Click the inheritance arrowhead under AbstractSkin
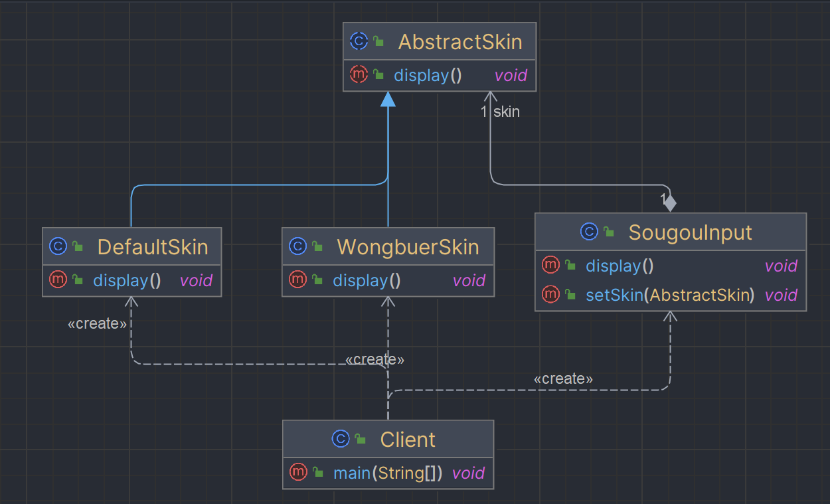Screen dimensions: 830x504 388,99
